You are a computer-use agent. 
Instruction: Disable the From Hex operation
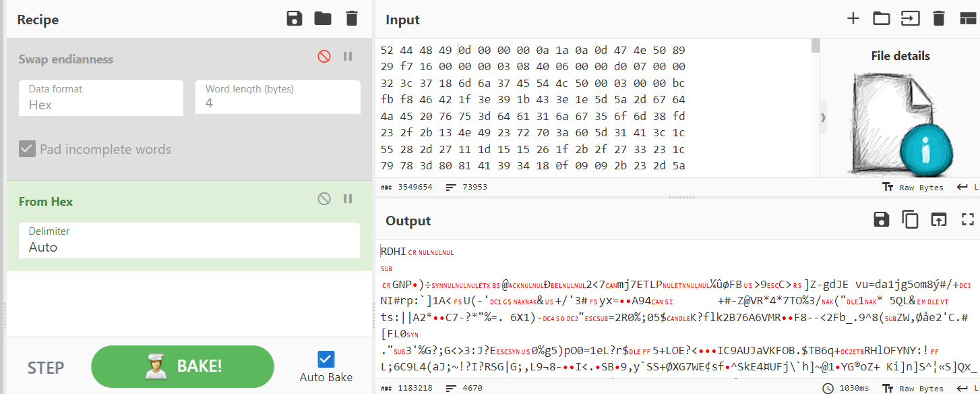pos(324,199)
